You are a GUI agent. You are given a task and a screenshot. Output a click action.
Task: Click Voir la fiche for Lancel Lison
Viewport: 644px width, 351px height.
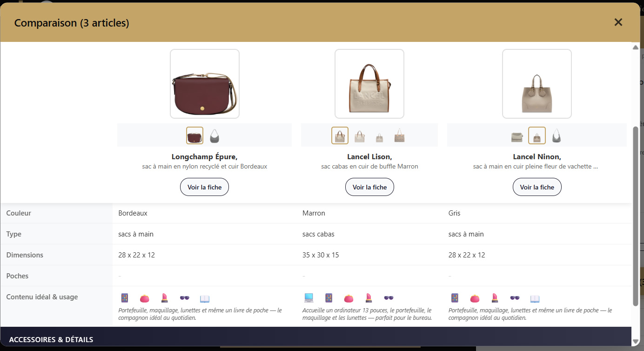(x=369, y=187)
